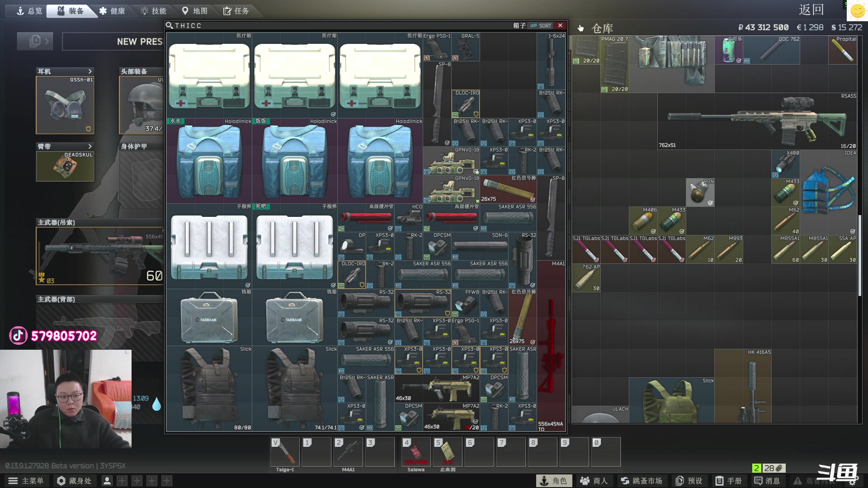Close the THICC container window
This screenshot has width=868, height=488.
click(560, 25)
